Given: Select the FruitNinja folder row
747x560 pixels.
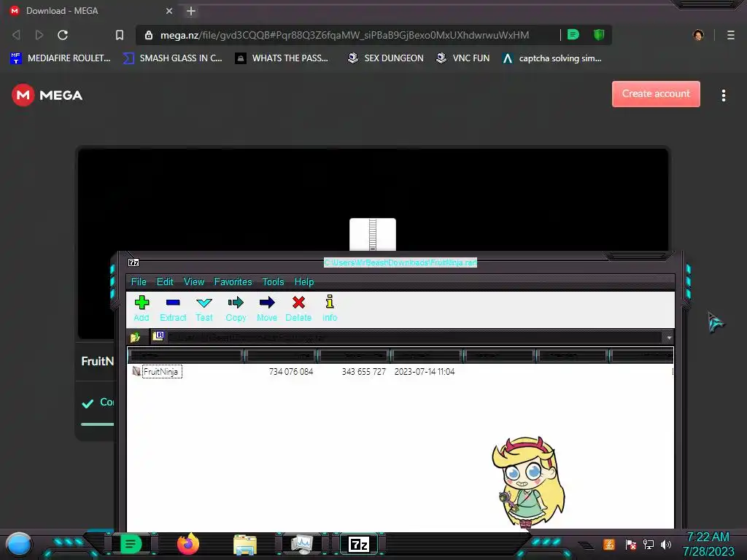Looking at the screenshot, I should click(x=400, y=371).
